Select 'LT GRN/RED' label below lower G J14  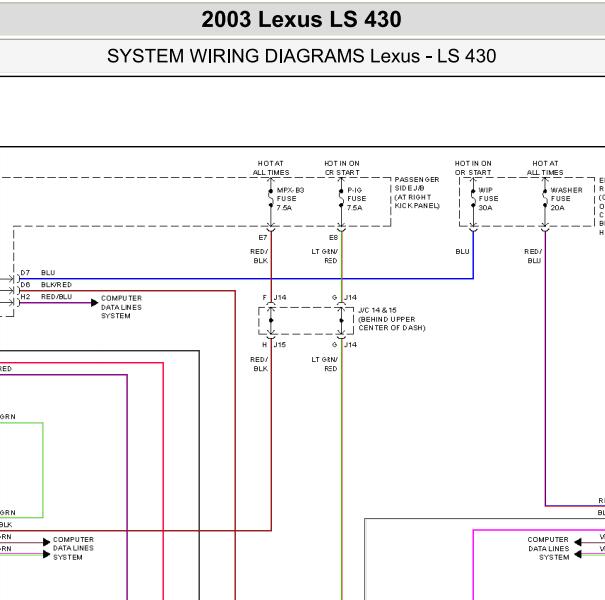(x=324, y=364)
